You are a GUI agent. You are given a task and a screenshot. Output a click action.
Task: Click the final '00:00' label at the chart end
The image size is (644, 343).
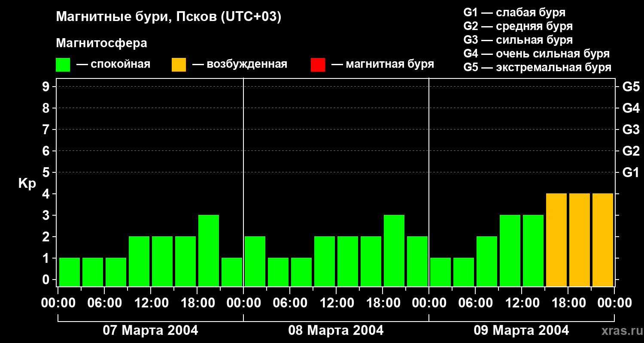614,303
